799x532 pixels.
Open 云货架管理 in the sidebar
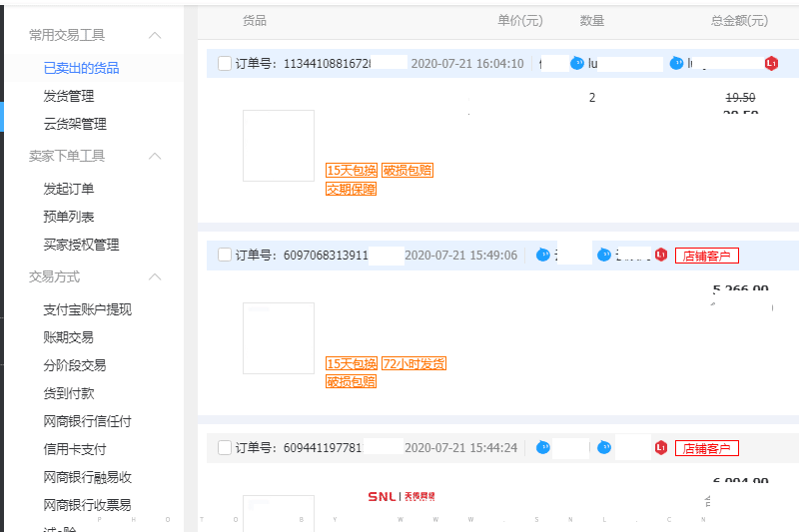(x=74, y=124)
